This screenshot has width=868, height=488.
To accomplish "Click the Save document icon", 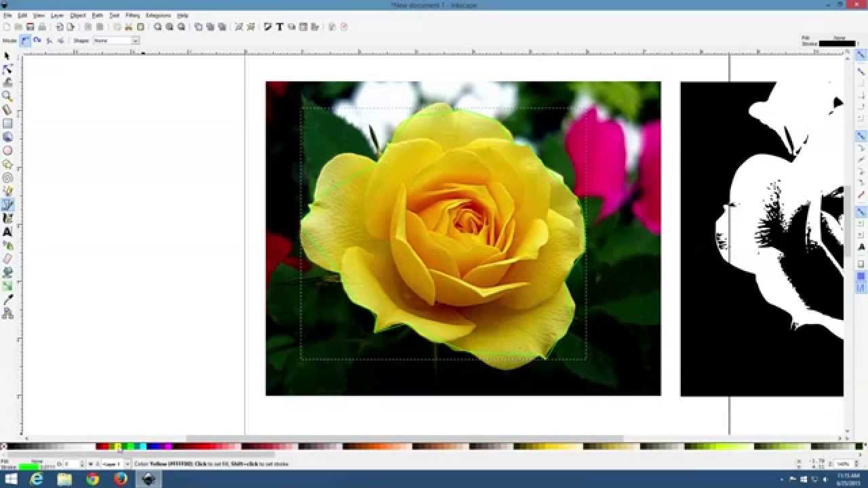I will tap(31, 26).
